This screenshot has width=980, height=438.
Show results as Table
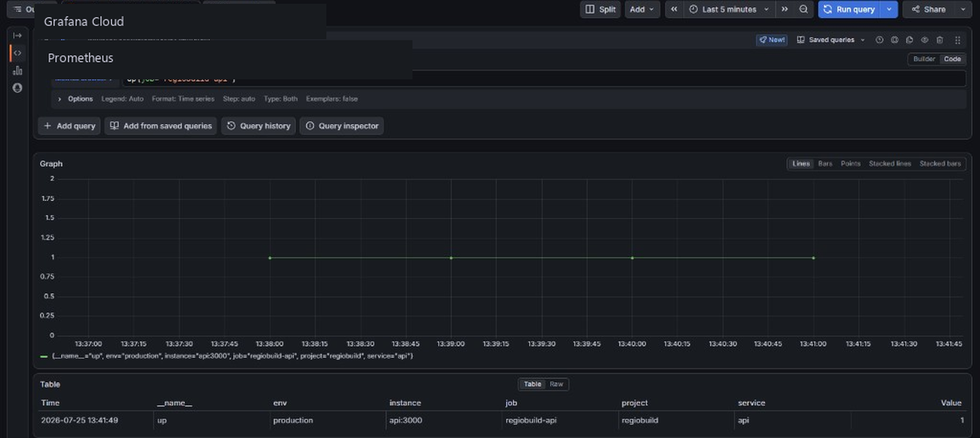532,384
